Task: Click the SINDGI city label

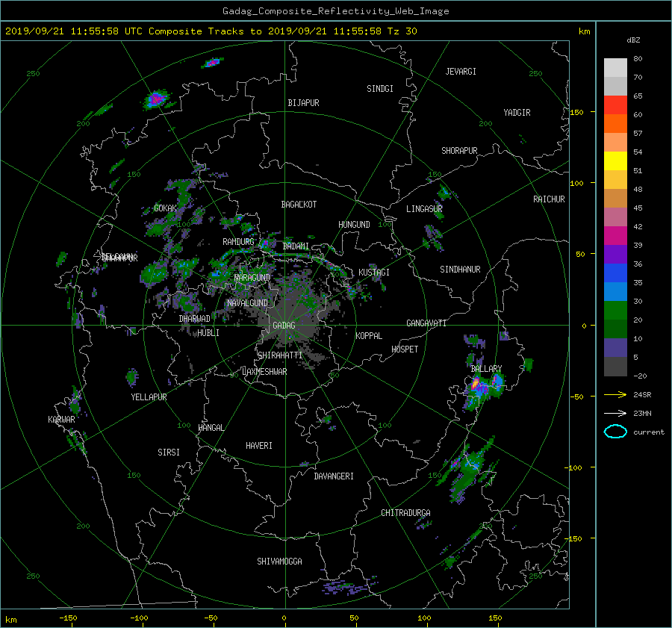Action: (380, 89)
